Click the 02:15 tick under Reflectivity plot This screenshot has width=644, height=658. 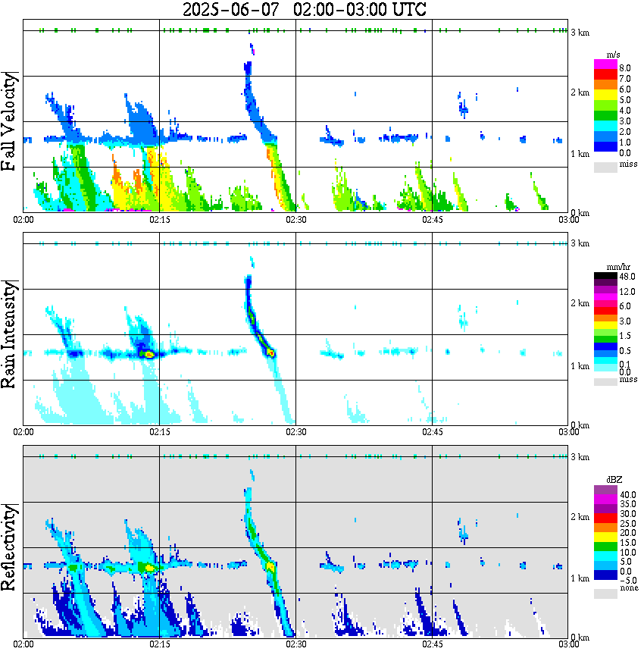tap(160, 644)
